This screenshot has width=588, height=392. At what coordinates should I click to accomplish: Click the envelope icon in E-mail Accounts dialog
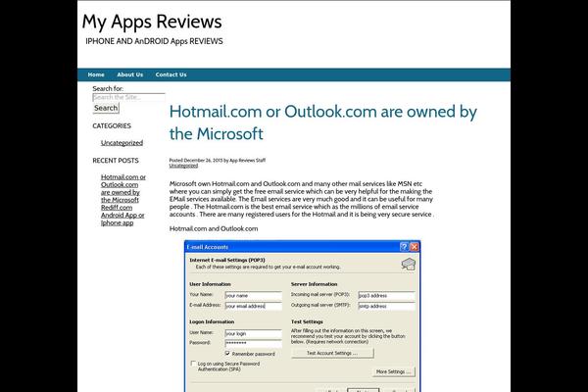(x=409, y=264)
